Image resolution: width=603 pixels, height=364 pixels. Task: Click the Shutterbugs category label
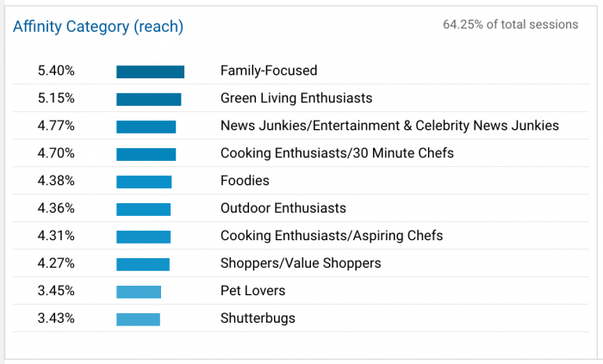pyautogui.click(x=258, y=318)
